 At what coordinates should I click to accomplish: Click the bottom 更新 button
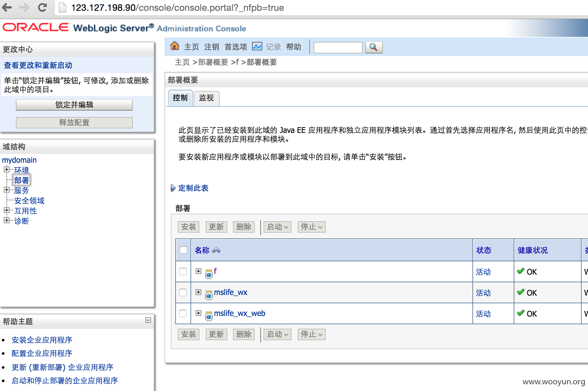(x=216, y=334)
